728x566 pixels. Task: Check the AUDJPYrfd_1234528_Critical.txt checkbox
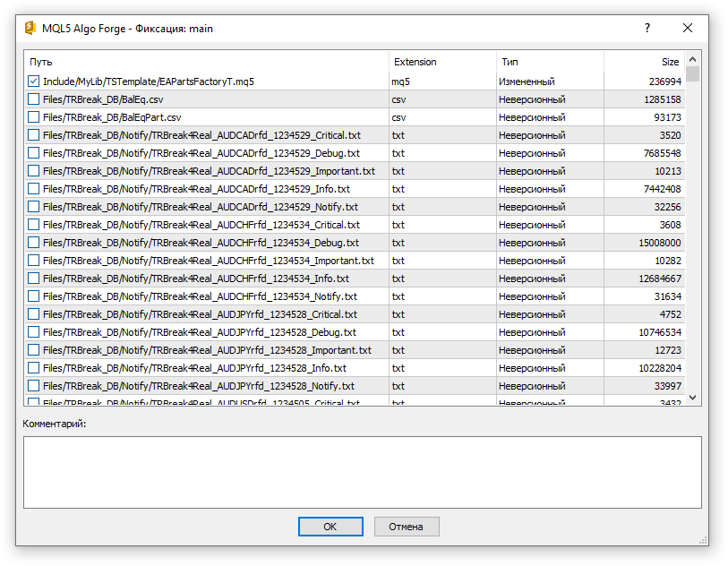pyautogui.click(x=33, y=314)
